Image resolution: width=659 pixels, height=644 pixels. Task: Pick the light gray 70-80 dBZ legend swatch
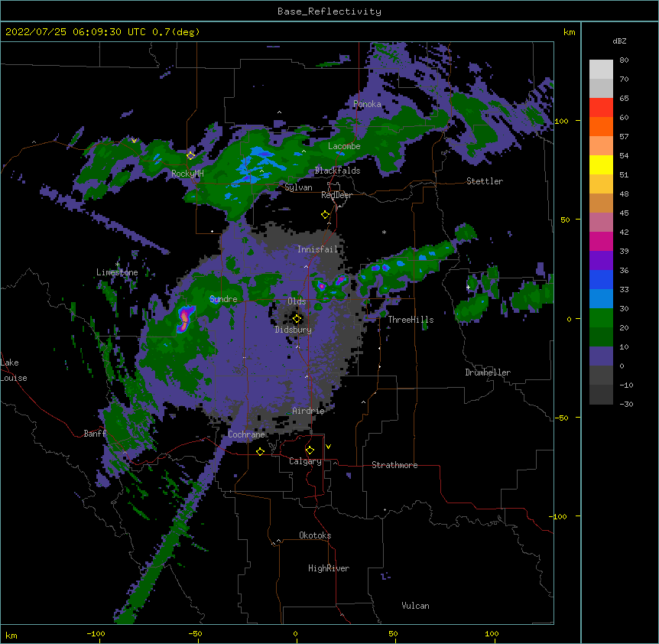click(601, 70)
